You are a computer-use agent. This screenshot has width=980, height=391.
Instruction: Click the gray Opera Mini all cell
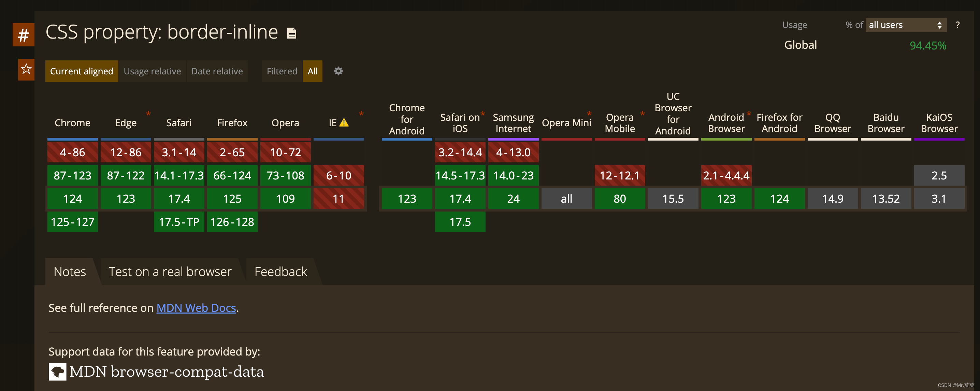(566, 199)
